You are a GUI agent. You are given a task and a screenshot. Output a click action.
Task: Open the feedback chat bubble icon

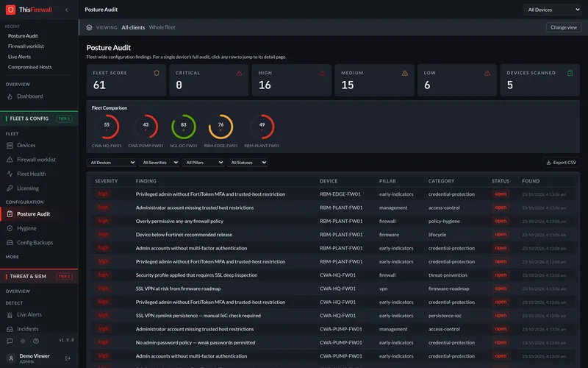10,341
